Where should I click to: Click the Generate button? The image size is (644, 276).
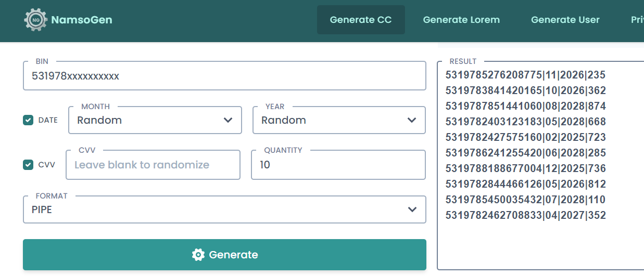(x=224, y=255)
